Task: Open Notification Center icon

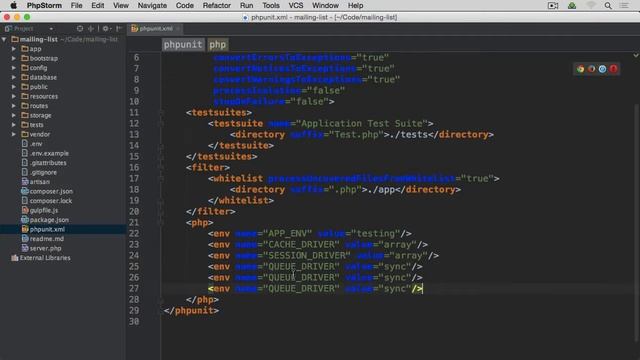Action: pyautogui.click(x=624, y=6)
